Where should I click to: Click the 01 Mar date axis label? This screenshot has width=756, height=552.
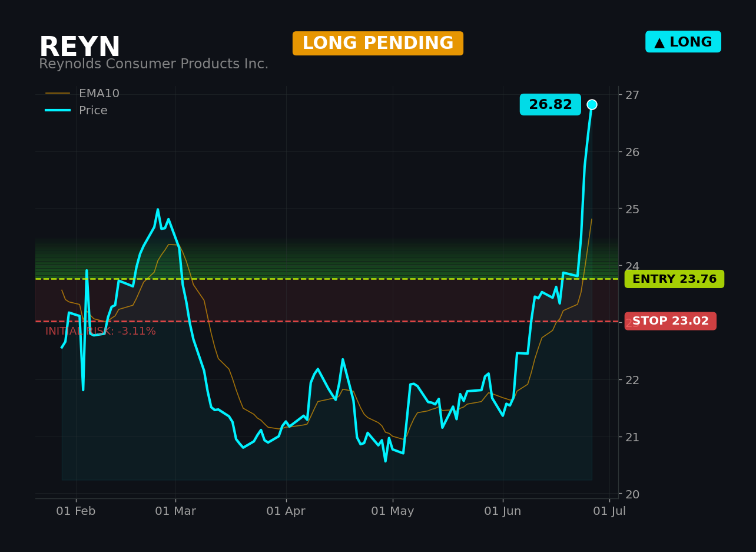[x=175, y=511]
